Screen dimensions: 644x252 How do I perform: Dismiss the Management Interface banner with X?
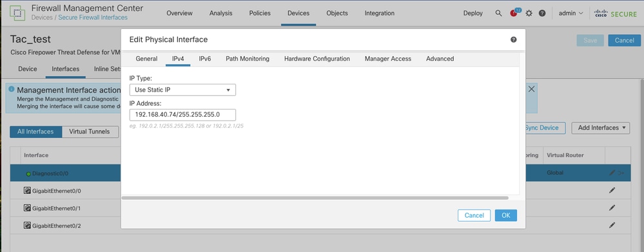tap(531, 89)
